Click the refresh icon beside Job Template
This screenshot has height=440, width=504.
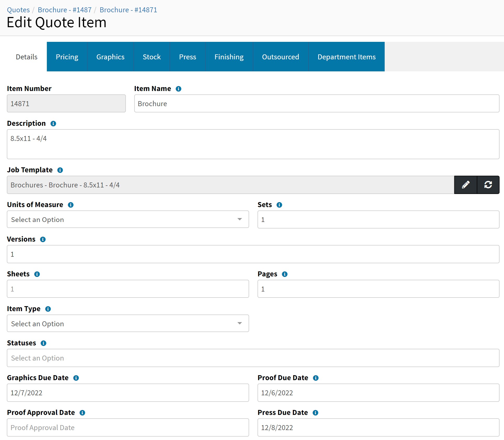488,185
